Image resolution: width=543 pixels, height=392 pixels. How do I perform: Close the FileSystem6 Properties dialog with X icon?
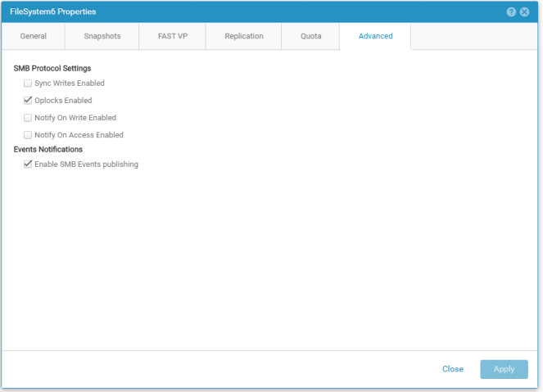pos(525,11)
